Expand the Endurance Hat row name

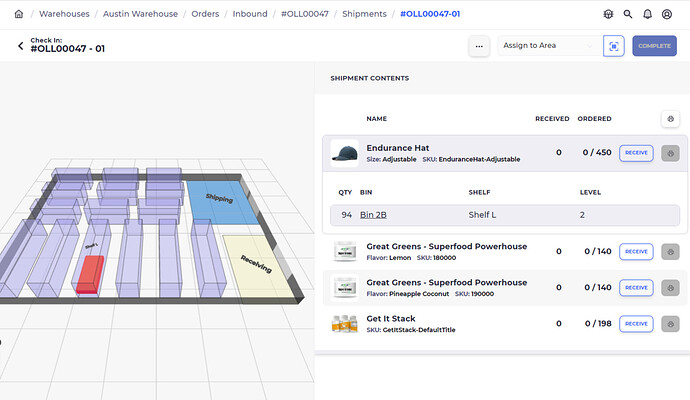click(x=398, y=148)
